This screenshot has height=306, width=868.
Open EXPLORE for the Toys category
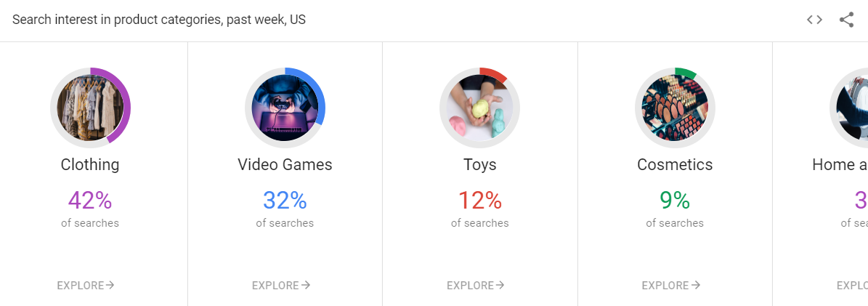(476, 286)
